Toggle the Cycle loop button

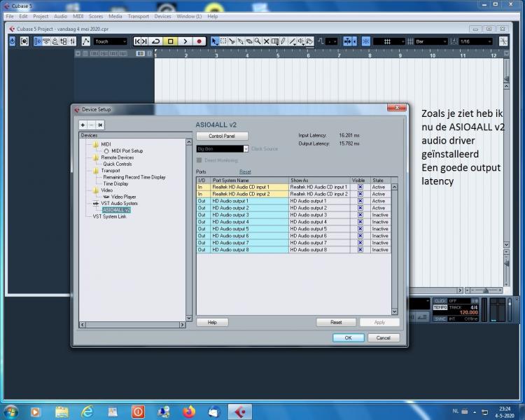click(x=155, y=41)
